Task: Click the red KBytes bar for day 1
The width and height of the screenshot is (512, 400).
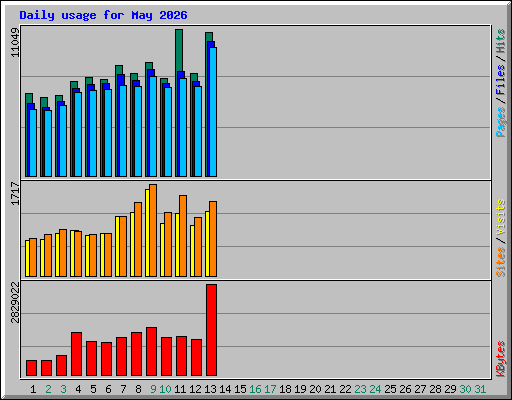Action: pyautogui.click(x=31, y=368)
